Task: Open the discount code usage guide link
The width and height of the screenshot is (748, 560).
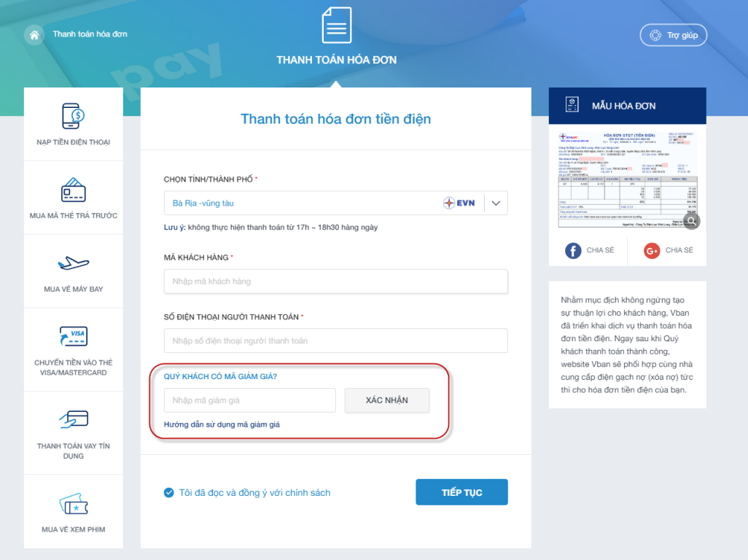Action: (222, 424)
